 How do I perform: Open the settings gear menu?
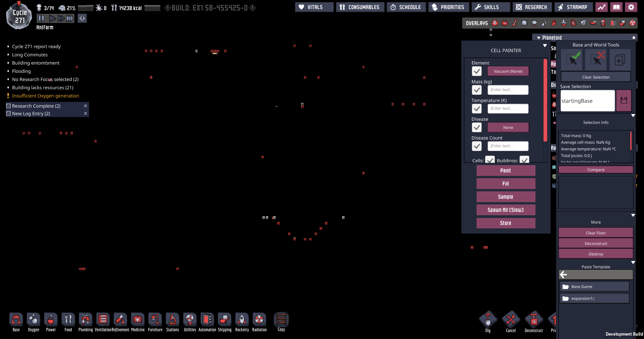[631, 7]
